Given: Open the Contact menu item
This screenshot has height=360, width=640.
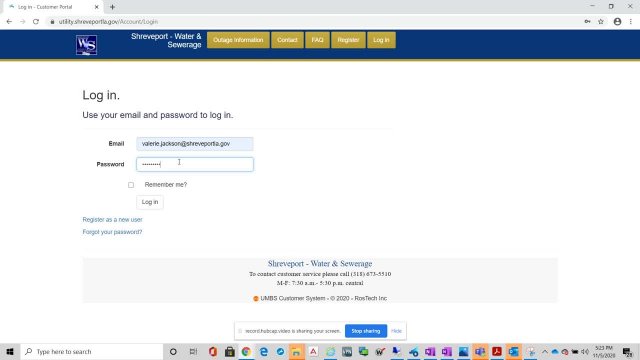Looking at the screenshot, I should pos(287,40).
